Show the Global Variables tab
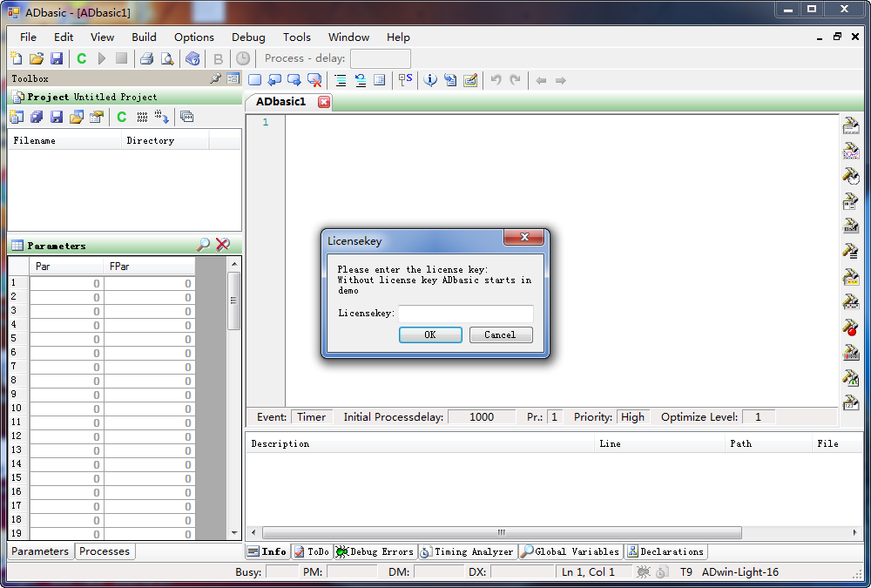The image size is (871, 588). point(570,552)
